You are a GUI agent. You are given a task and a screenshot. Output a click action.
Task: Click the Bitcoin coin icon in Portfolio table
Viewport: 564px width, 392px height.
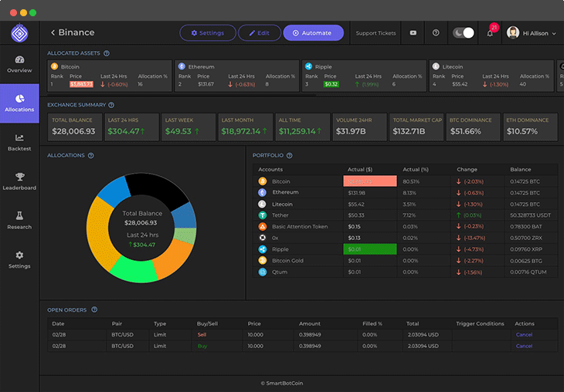[263, 181]
